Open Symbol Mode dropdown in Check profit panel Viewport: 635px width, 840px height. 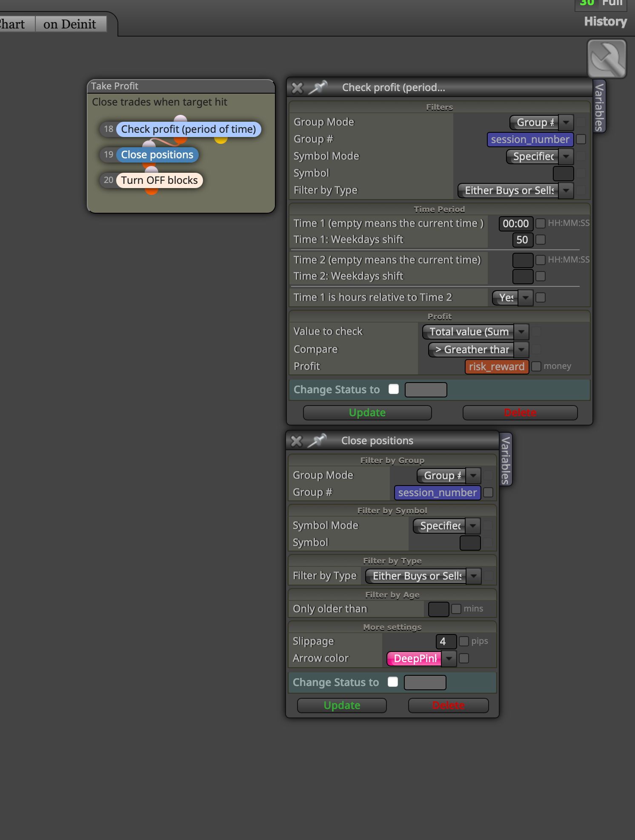click(540, 157)
